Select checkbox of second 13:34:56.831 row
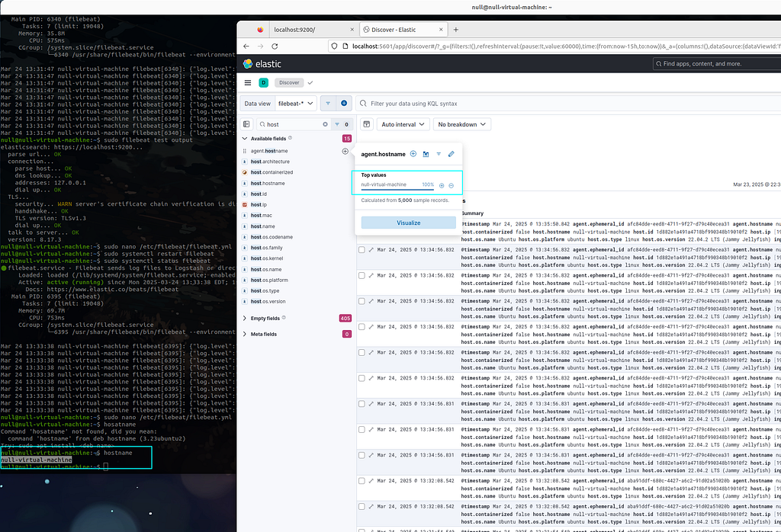The width and height of the screenshot is (781, 532). click(362, 429)
